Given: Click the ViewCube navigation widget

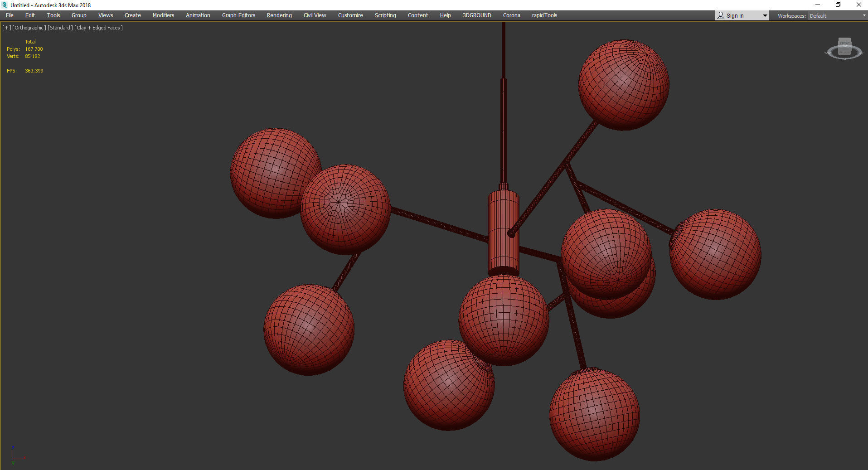Looking at the screenshot, I should pos(844,49).
